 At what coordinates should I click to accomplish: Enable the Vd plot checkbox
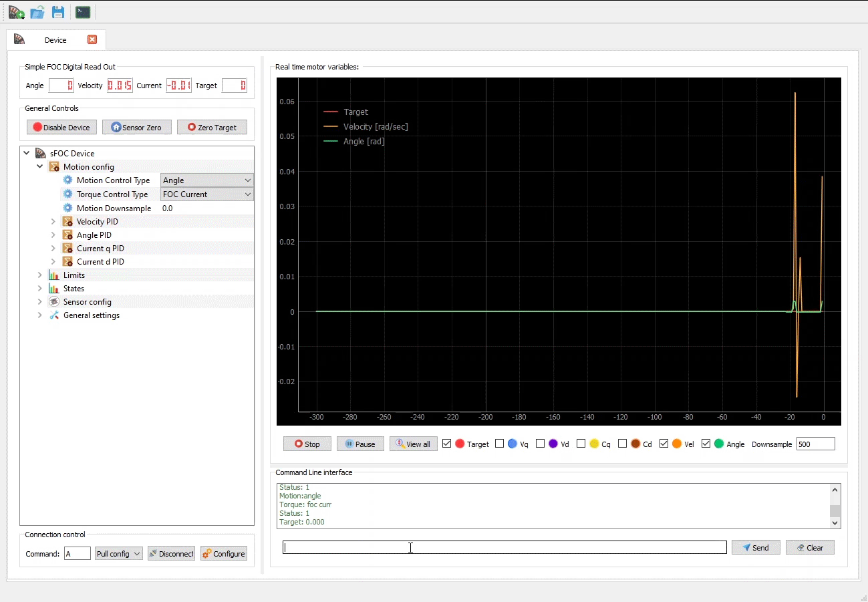pos(541,444)
